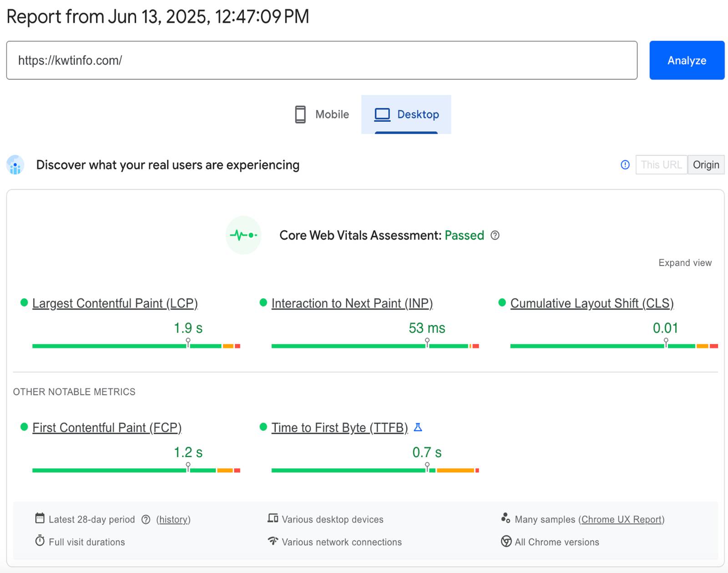The image size is (728, 573).
Task: Click the Chrome logo icon
Action: [506, 541]
